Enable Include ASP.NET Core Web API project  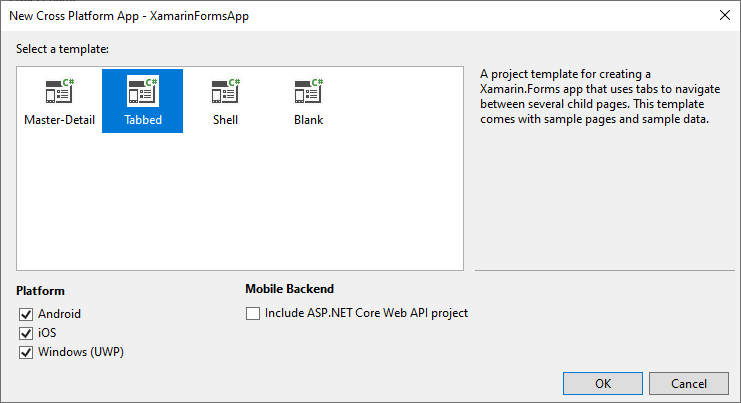[253, 313]
